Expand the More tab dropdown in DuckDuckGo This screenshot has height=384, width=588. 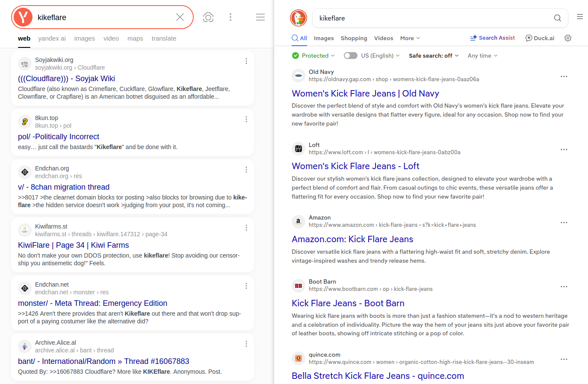click(410, 38)
